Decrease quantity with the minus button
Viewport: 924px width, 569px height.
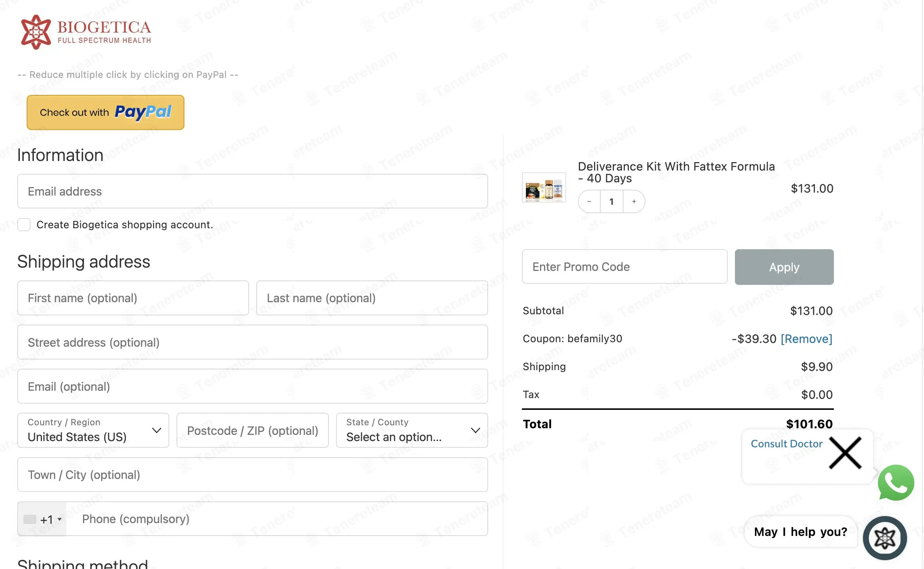[x=589, y=202]
